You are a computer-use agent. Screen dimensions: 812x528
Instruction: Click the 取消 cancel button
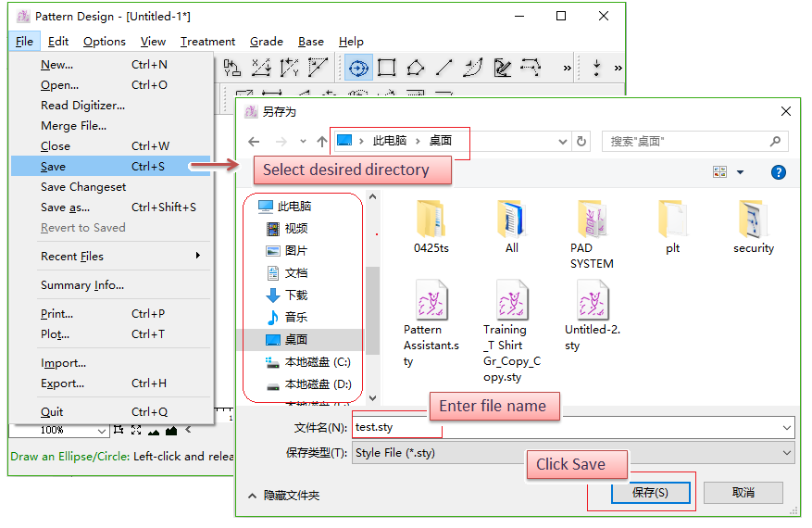743,493
